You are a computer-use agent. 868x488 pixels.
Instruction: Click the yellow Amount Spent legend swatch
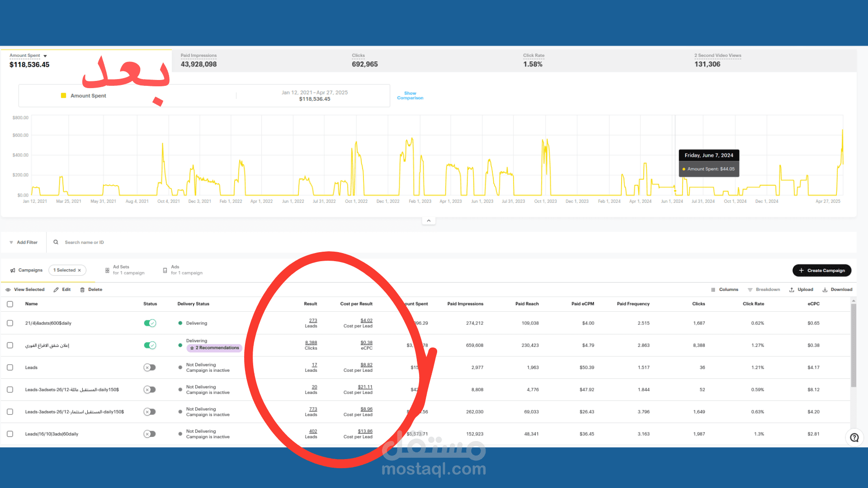click(x=64, y=96)
